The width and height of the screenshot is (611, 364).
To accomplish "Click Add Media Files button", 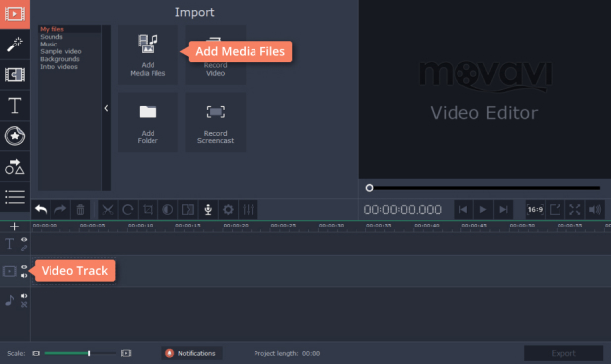I will (148, 54).
